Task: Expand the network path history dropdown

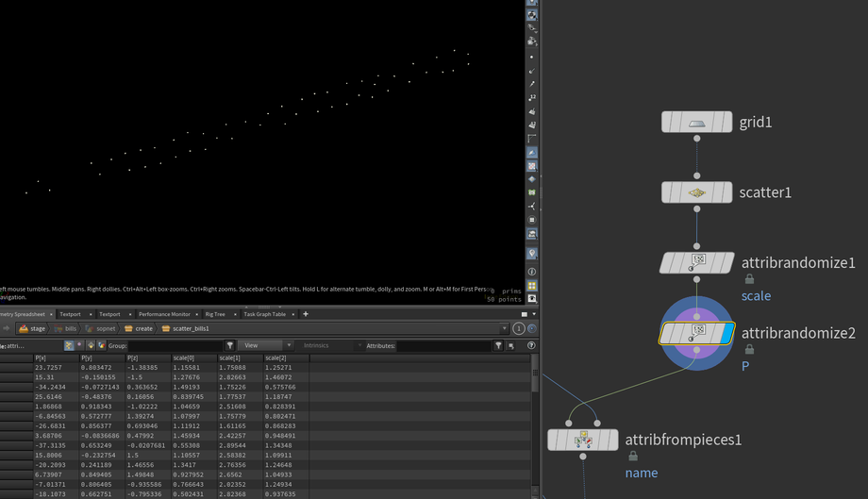Action: click(x=507, y=328)
